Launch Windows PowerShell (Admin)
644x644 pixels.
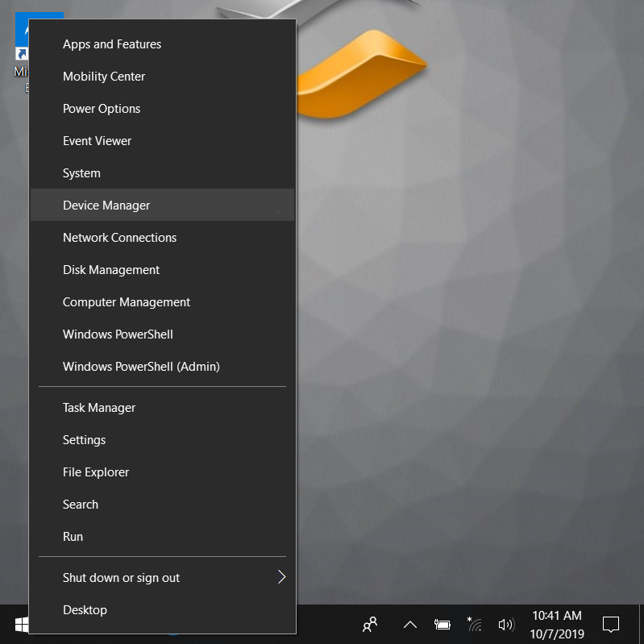(141, 367)
